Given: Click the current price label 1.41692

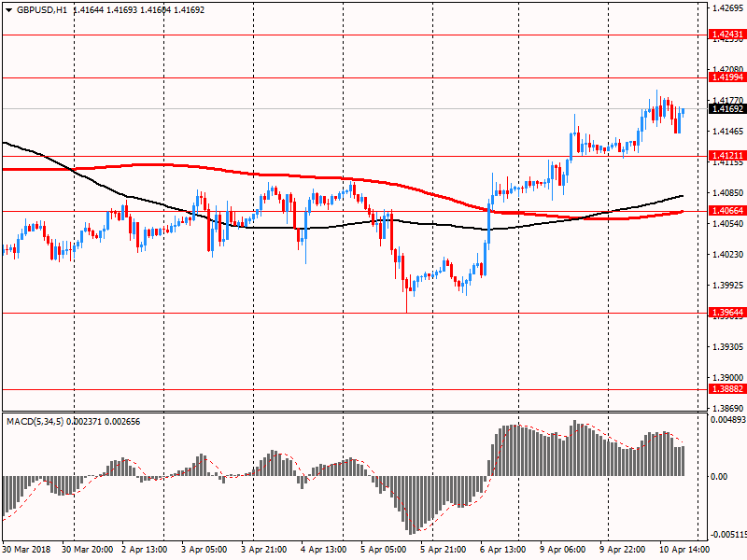Looking at the screenshot, I should point(726,109).
